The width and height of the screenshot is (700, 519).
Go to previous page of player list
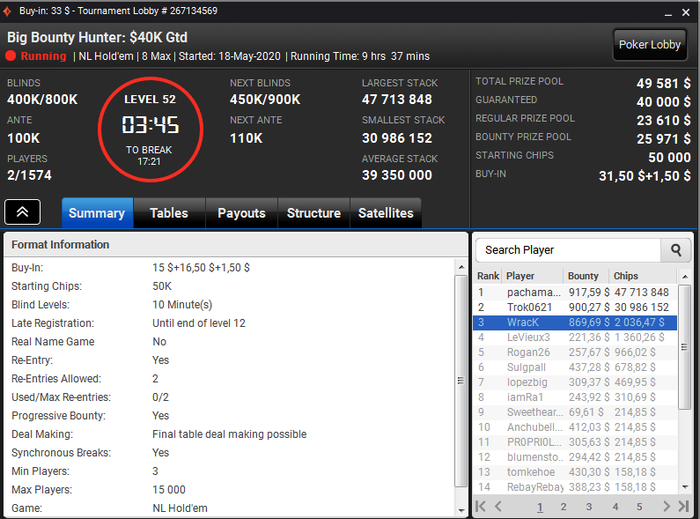498,506
